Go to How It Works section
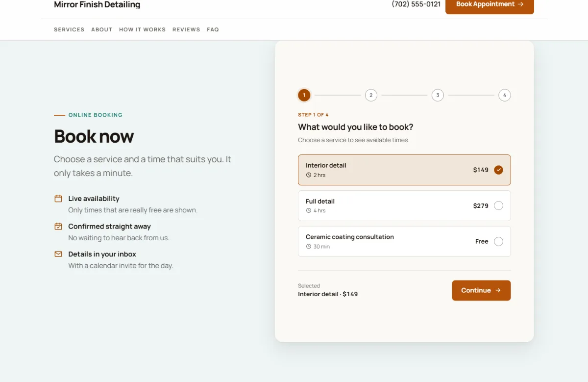588x382 pixels. pos(143,29)
